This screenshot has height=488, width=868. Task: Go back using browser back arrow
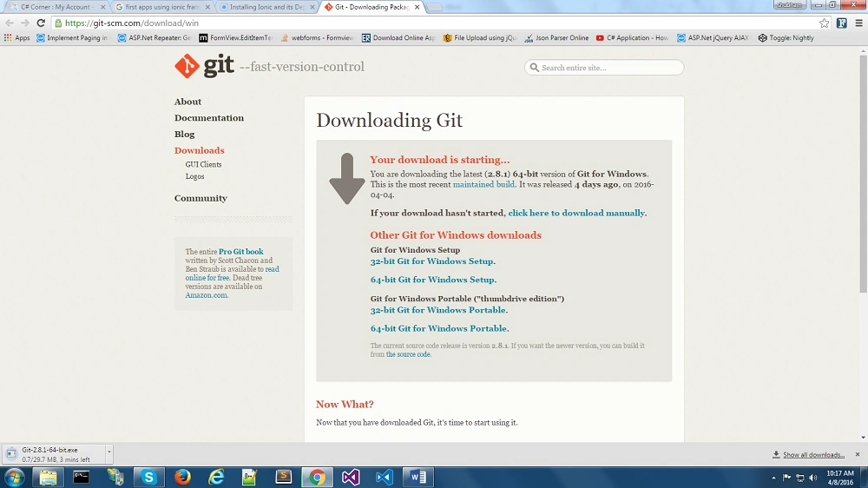point(10,23)
